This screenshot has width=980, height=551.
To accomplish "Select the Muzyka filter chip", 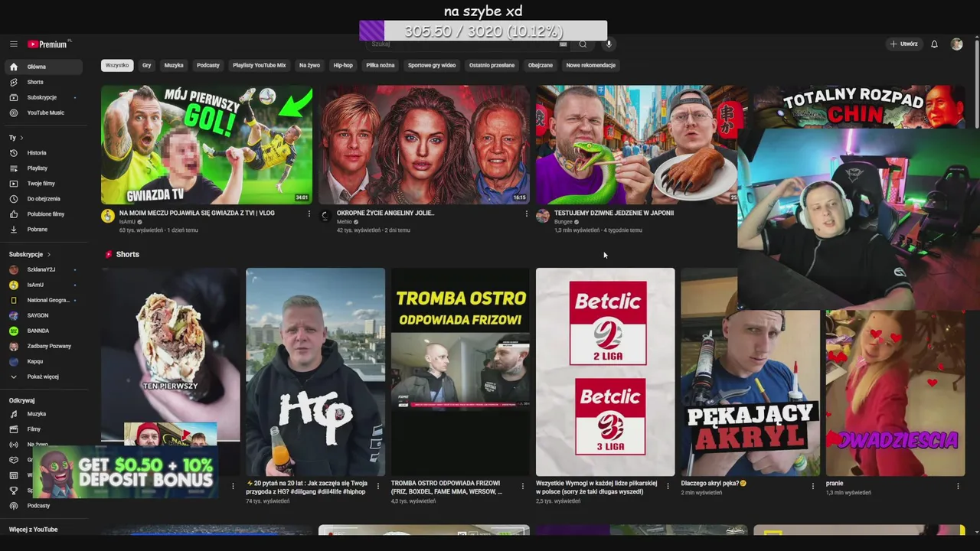I will (174, 66).
